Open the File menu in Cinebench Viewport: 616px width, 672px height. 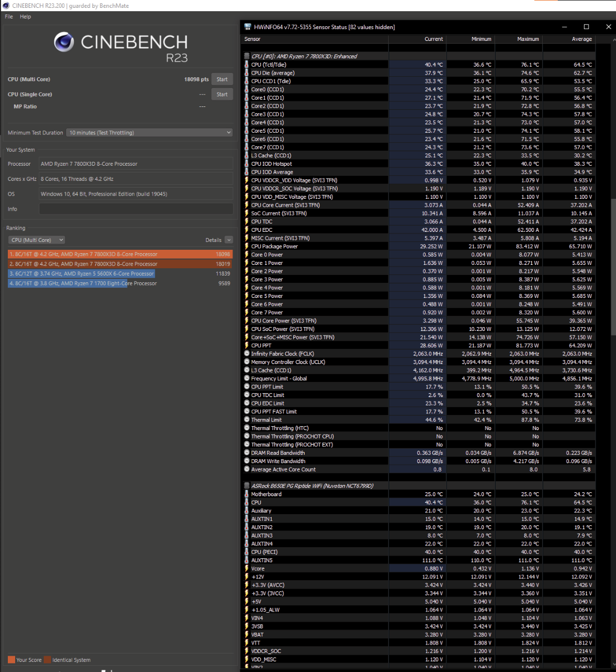point(9,17)
